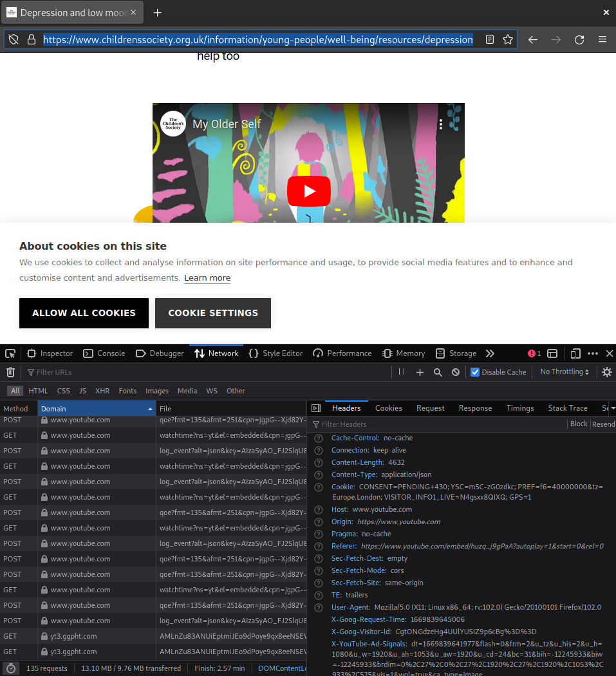Viewport: 616px width, 676px height.
Task: Open the Learn more cookies link
Action: point(207,278)
